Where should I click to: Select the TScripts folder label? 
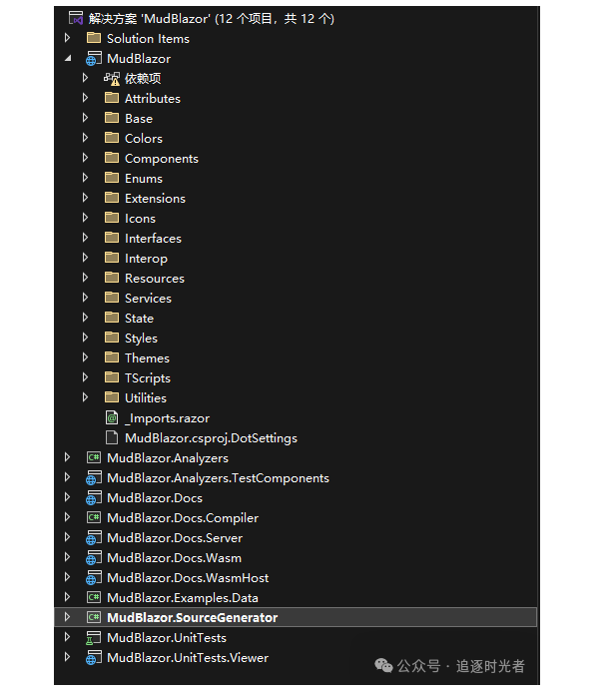point(147,377)
